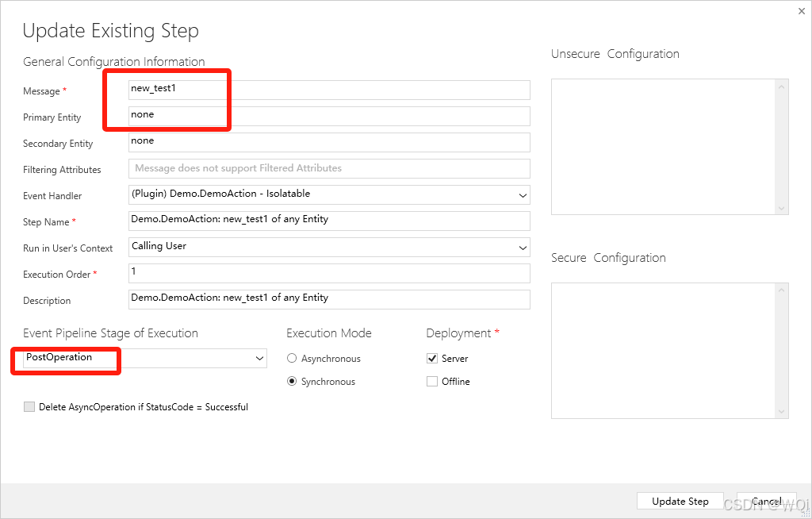Click the Step Name field

[x=329, y=221]
